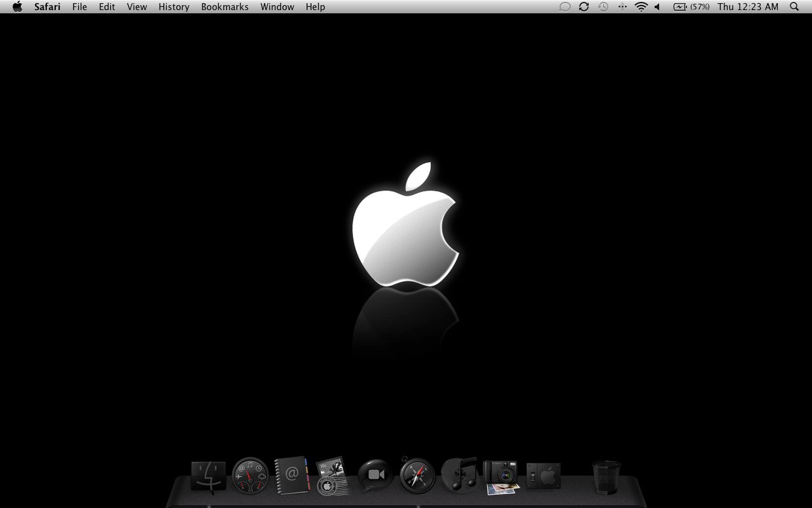Open Finder from the dock
Viewport: 812px width, 508px height.
pyautogui.click(x=209, y=477)
